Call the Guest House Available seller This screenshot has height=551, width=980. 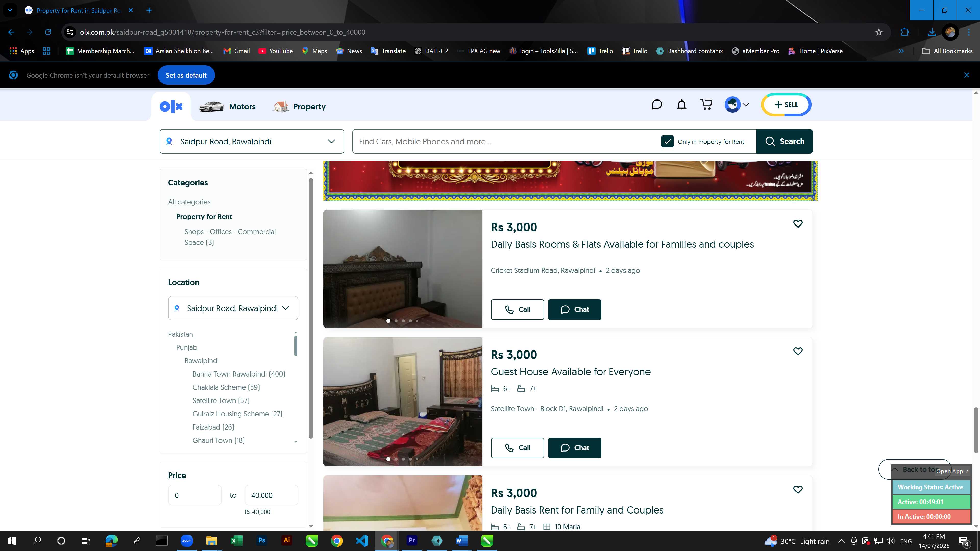517,448
